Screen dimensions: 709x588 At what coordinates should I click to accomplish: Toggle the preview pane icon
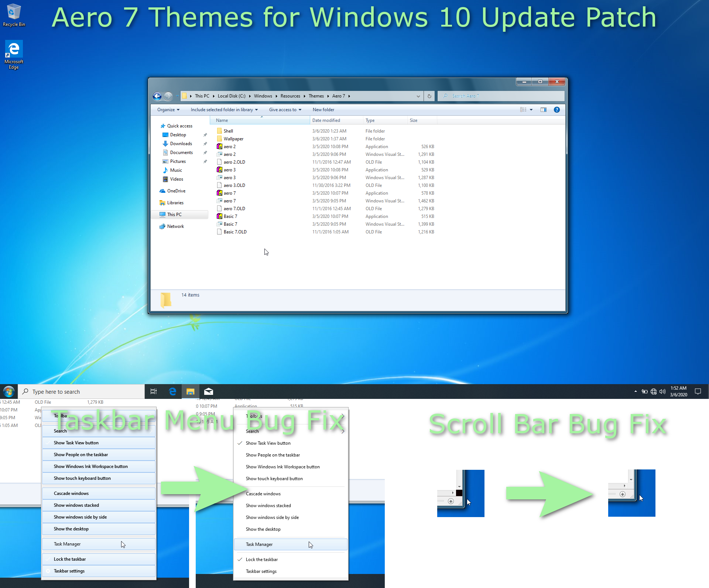pyautogui.click(x=543, y=110)
